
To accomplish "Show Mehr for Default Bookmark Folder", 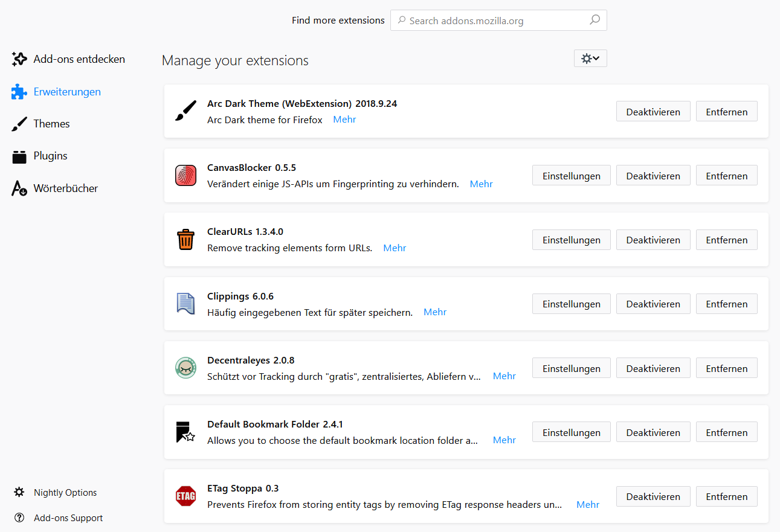I will point(504,440).
